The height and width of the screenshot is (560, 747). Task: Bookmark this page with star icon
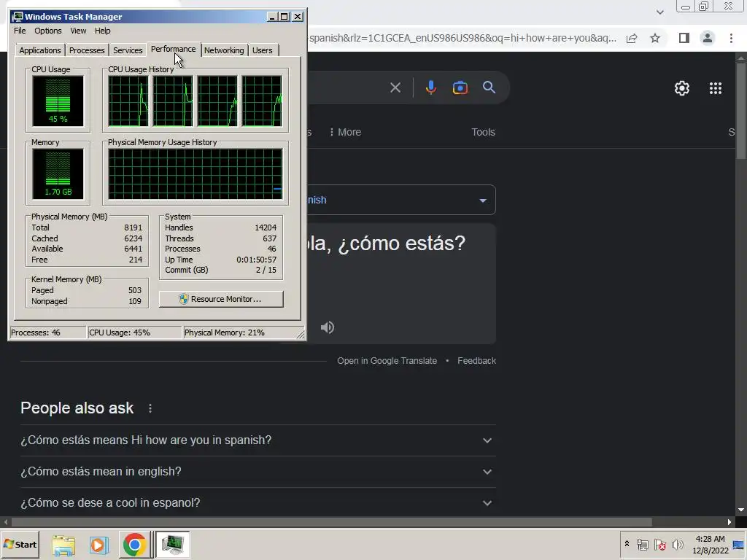(655, 38)
